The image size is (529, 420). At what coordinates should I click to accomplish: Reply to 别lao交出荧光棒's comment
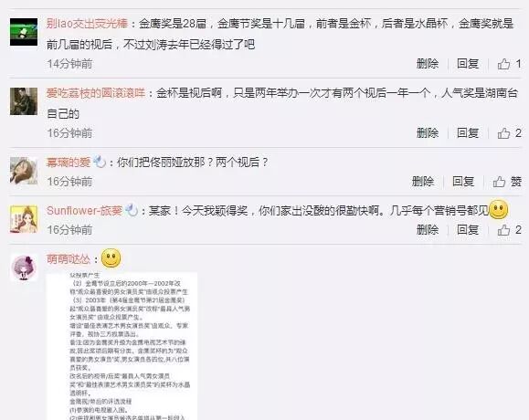pos(468,64)
